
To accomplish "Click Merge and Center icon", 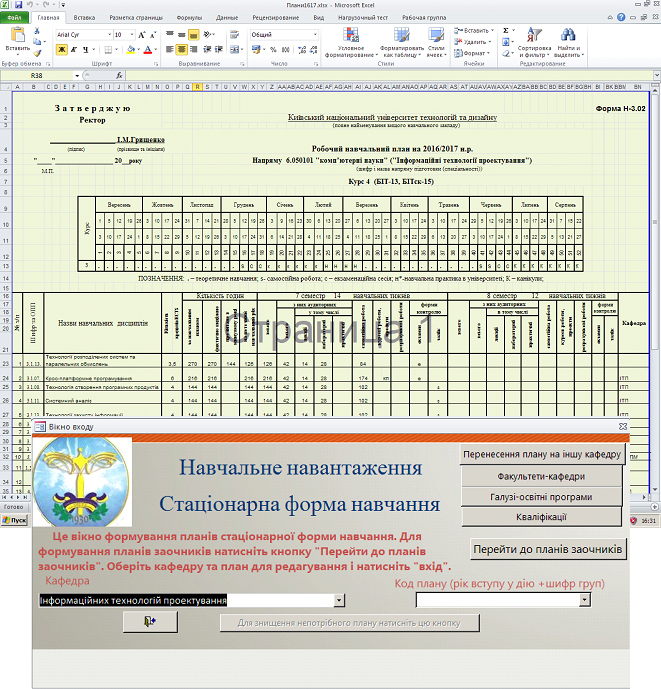I will pos(234,50).
